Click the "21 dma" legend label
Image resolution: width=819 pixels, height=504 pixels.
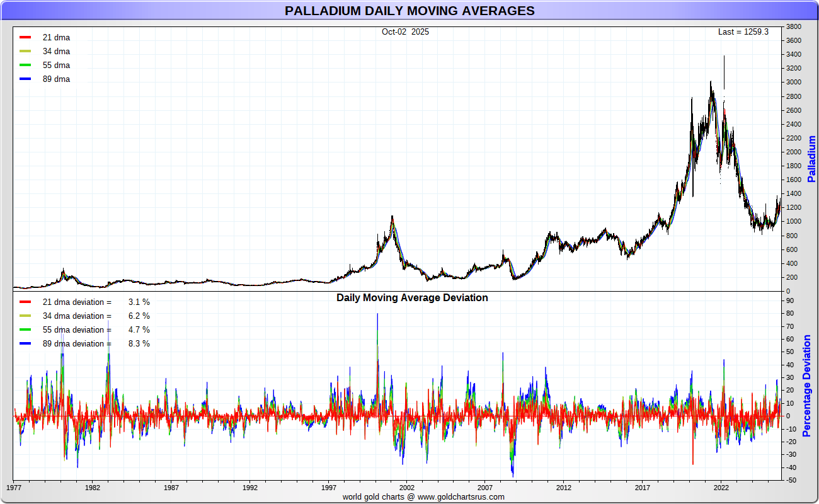click(x=56, y=38)
